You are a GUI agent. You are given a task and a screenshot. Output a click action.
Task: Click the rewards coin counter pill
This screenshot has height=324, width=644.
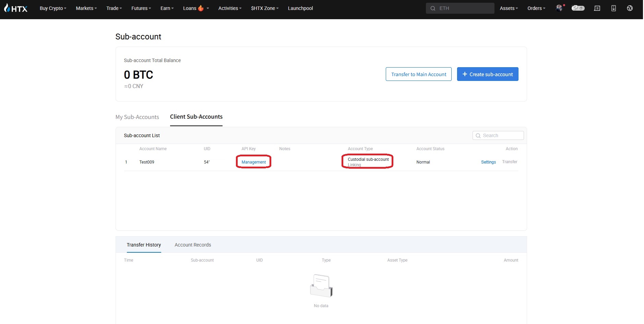[x=578, y=8]
